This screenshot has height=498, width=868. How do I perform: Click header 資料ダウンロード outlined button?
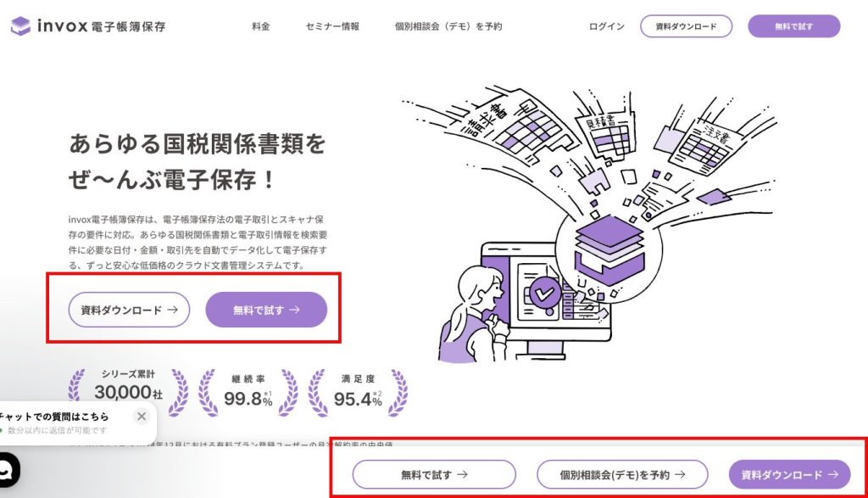click(686, 26)
